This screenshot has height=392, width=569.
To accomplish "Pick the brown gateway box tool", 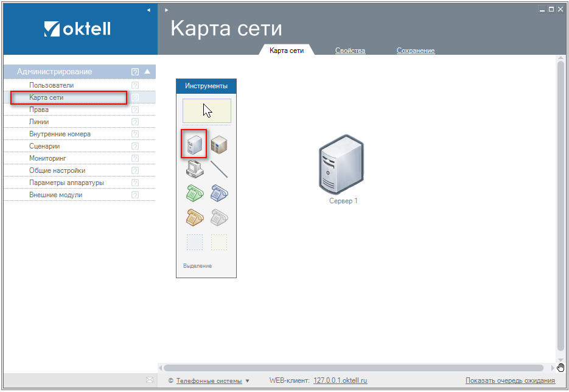I will 219,144.
